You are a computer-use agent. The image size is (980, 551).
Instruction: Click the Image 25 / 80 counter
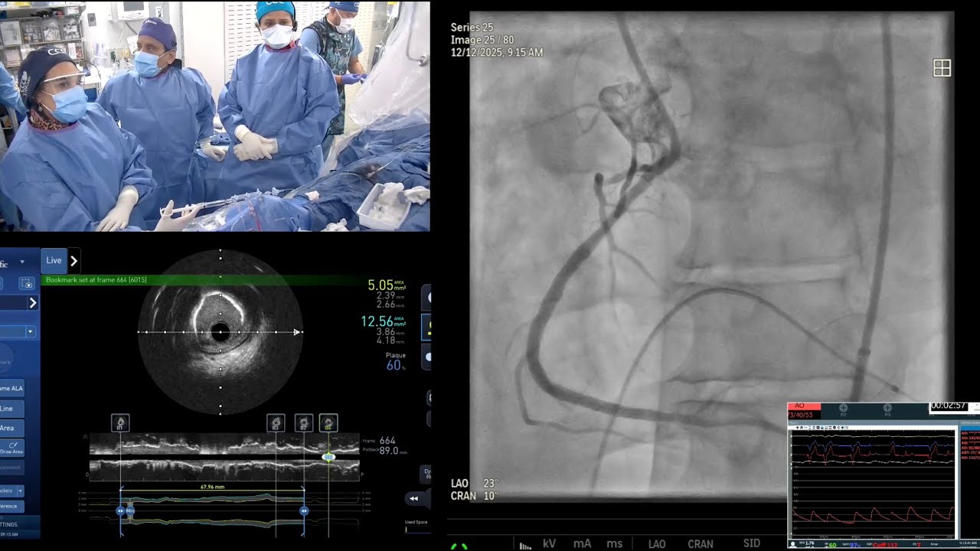482,40
